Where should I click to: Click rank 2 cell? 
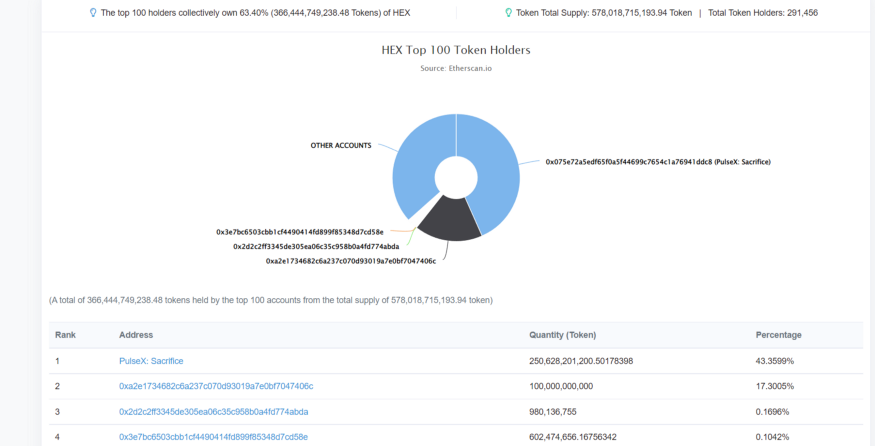[57, 386]
